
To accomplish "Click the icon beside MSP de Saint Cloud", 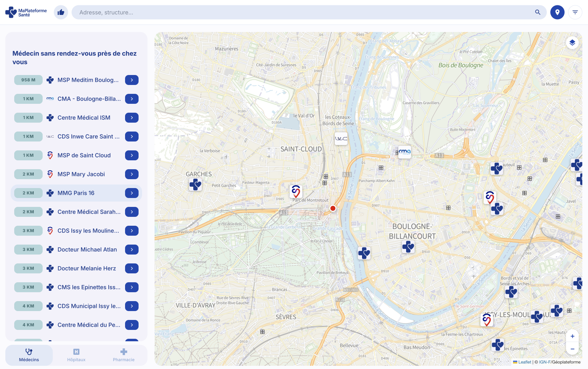I will tap(50, 155).
